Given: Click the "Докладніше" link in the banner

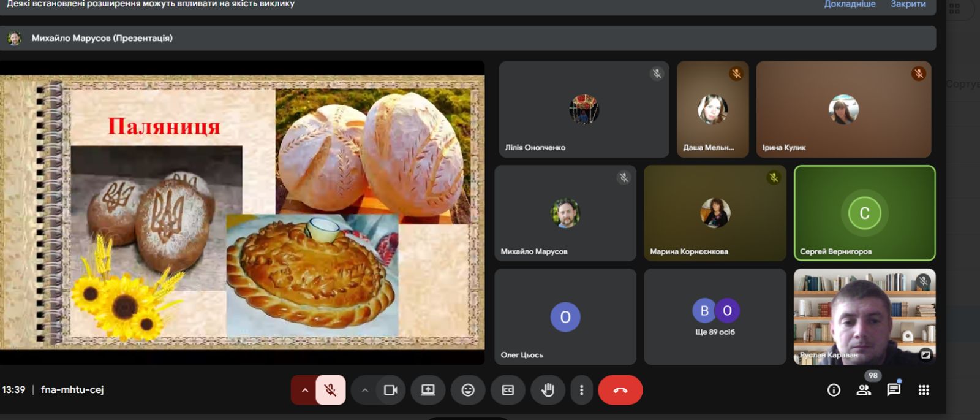Looking at the screenshot, I should (850, 4).
